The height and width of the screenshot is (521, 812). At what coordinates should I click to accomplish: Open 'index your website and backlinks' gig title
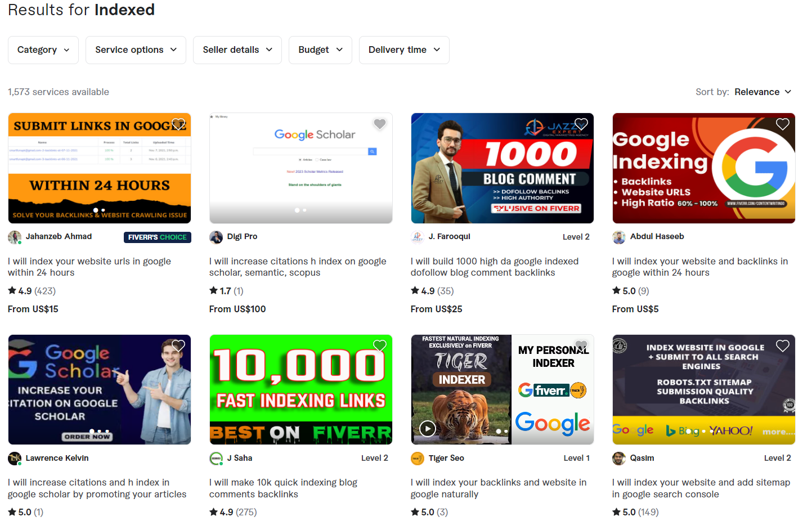pos(700,267)
